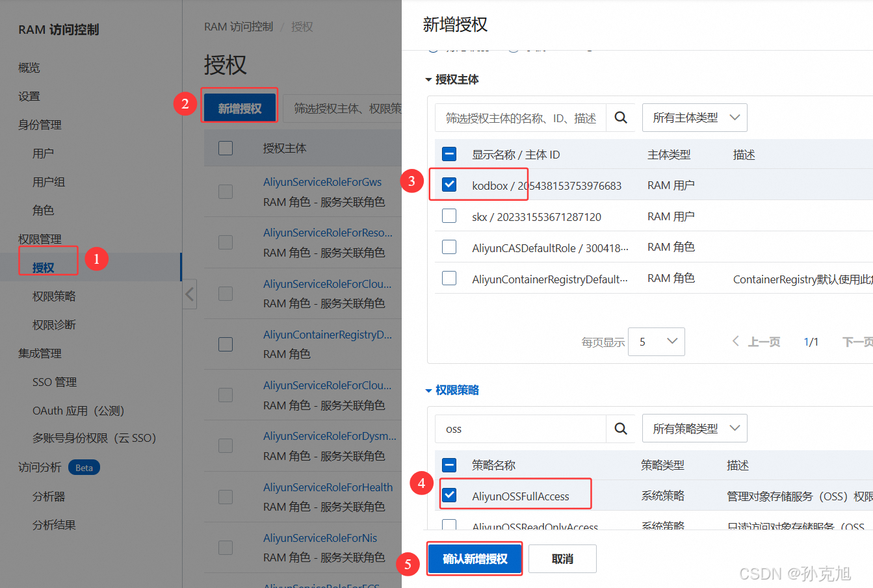The height and width of the screenshot is (588, 873).
Task: Open AliyunServiceRoleForNis link
Action: coord(320,538)
